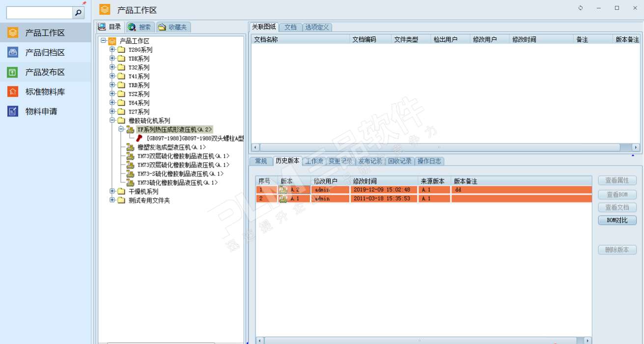
Task: Click the search magnifier icon
Action: click(x=78, y=13)
